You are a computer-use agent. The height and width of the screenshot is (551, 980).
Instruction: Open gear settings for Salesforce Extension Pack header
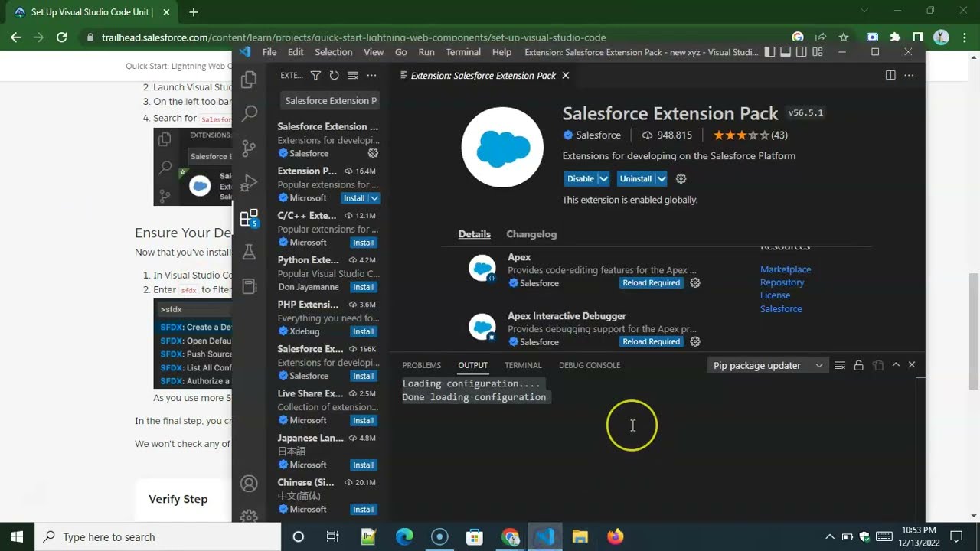tap(681, 178)
